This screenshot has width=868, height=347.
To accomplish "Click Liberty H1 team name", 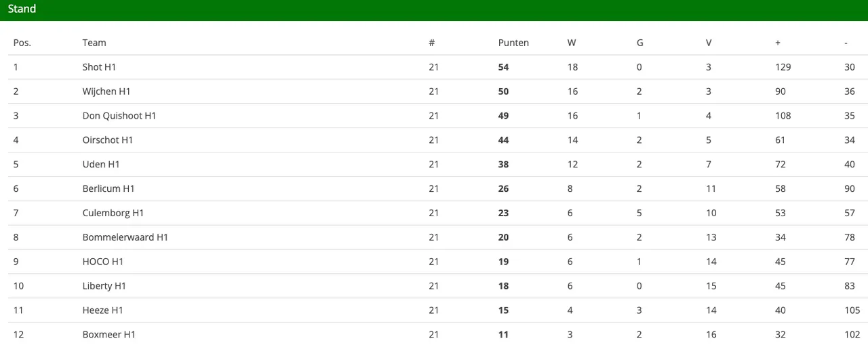I will click(x=104, y=286).
